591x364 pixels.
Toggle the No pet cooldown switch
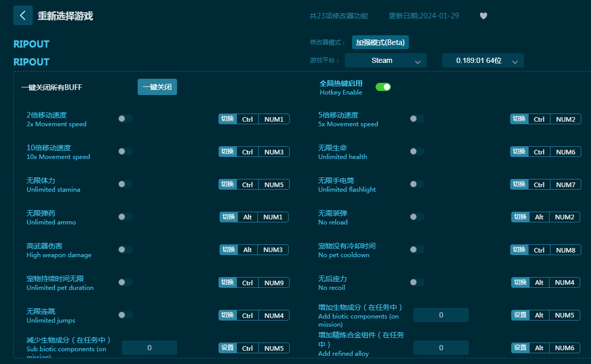[417, 249]
